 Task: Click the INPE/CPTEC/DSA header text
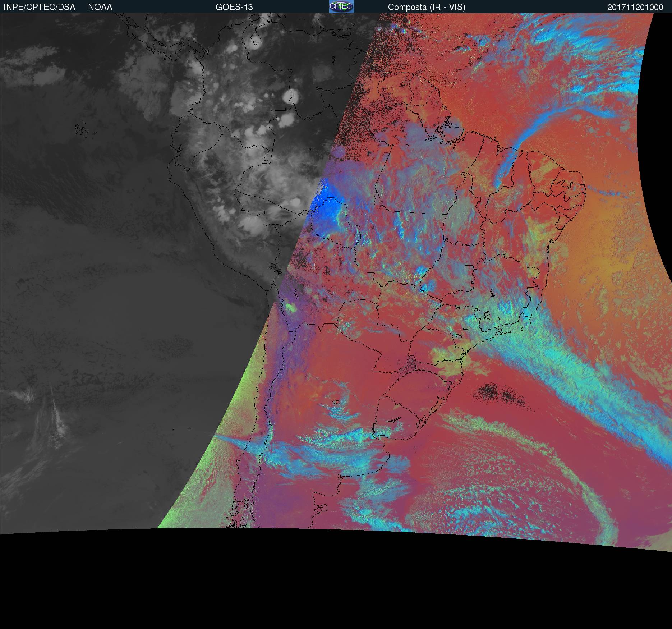tap(40, 7)
